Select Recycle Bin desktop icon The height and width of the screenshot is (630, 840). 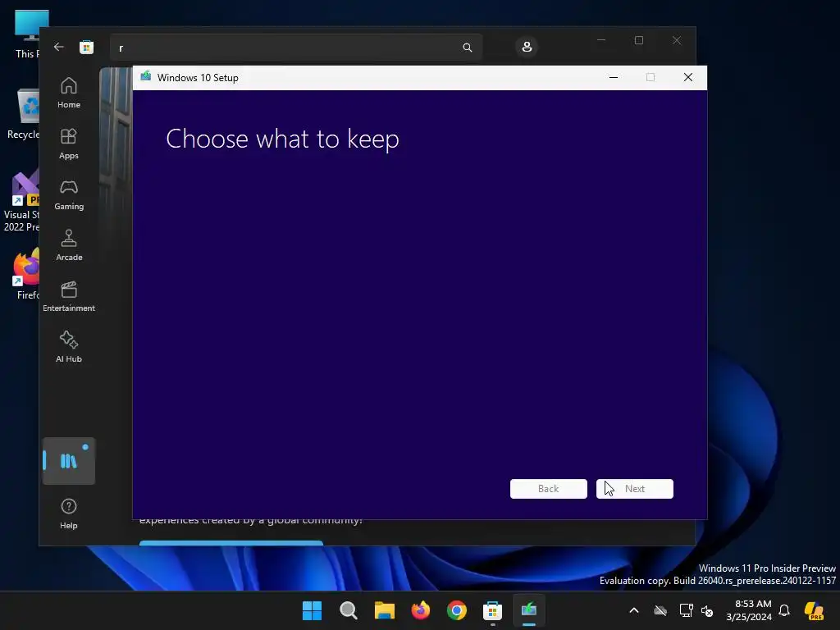coord(22,114)
